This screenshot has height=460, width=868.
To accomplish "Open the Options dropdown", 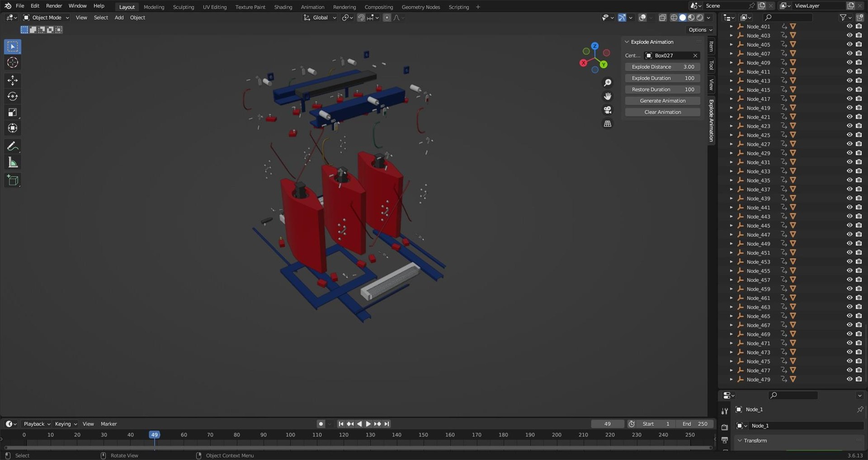I will click(700, 30).
